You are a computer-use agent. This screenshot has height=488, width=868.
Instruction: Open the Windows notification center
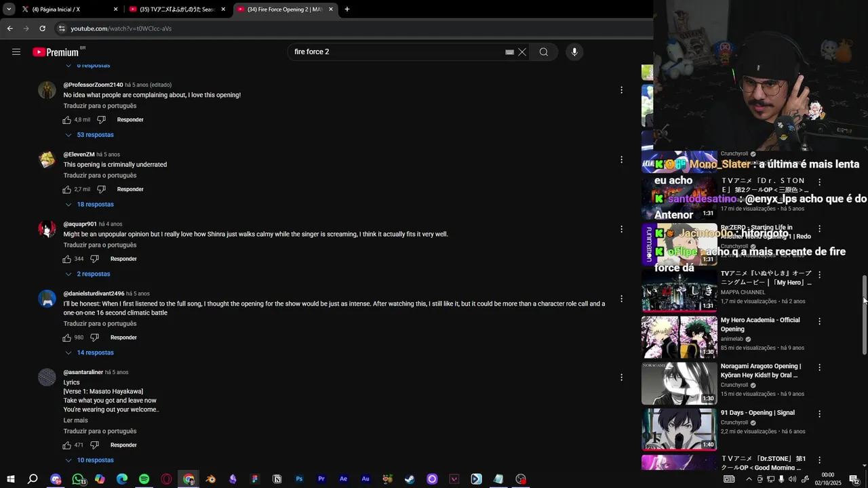(854, 479)
